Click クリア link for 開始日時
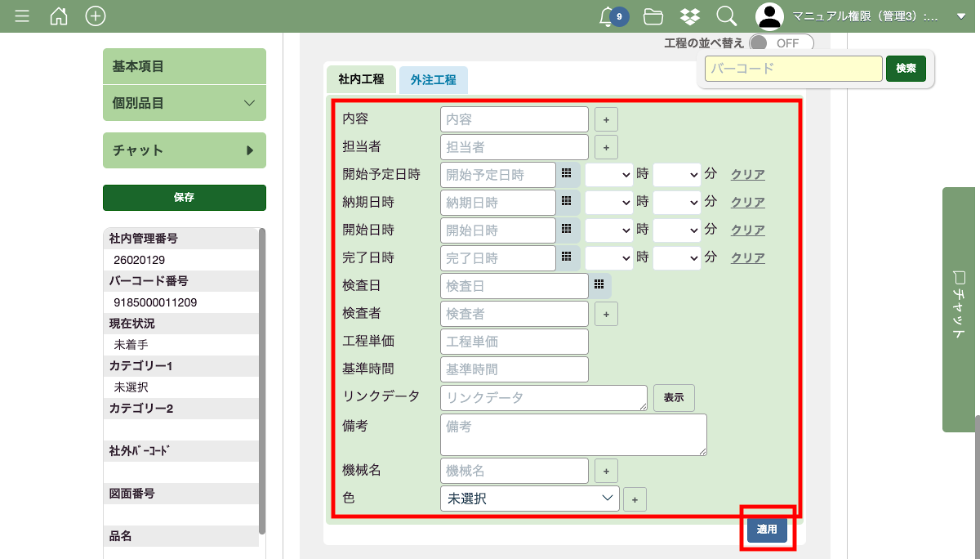 pyautogui.click(x=747, y=230)
